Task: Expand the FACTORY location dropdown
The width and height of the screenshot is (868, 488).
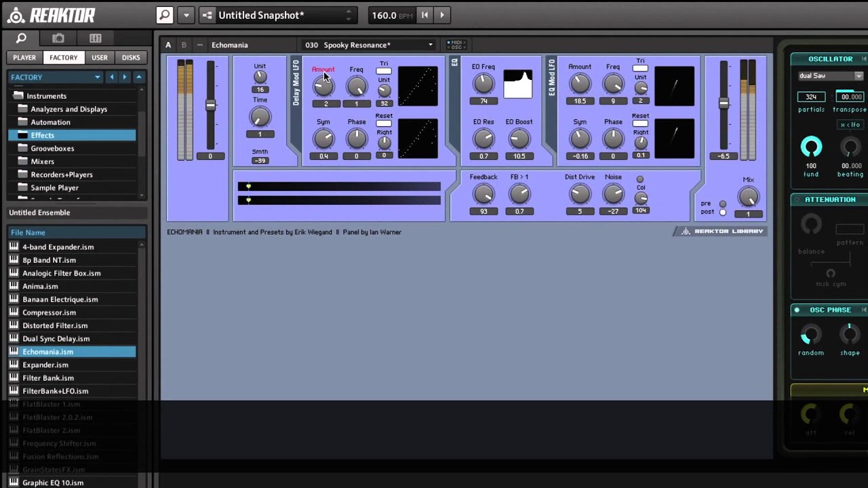Action: click(97, 77)
